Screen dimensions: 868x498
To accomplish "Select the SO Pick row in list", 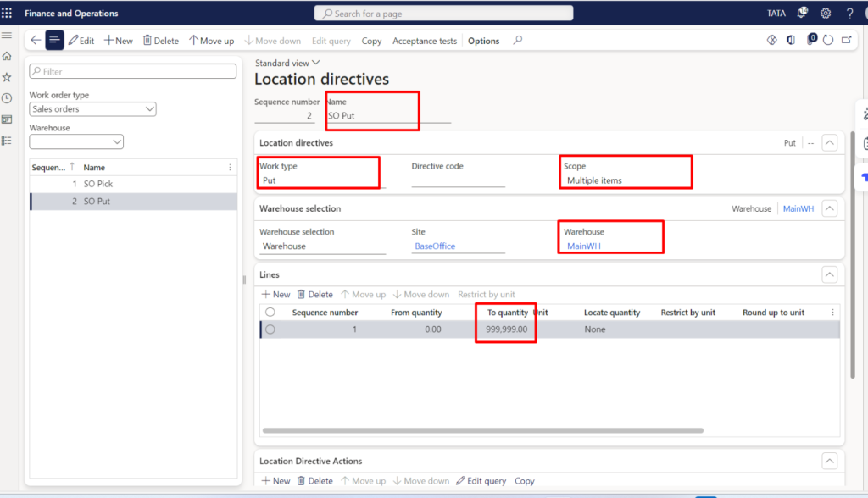I will (133, 184).
